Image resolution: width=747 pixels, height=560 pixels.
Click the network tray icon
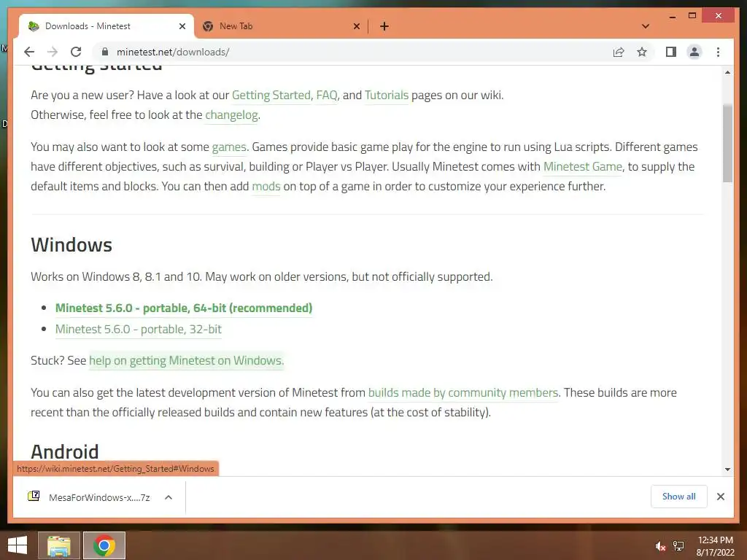click(x=678, y=546)
